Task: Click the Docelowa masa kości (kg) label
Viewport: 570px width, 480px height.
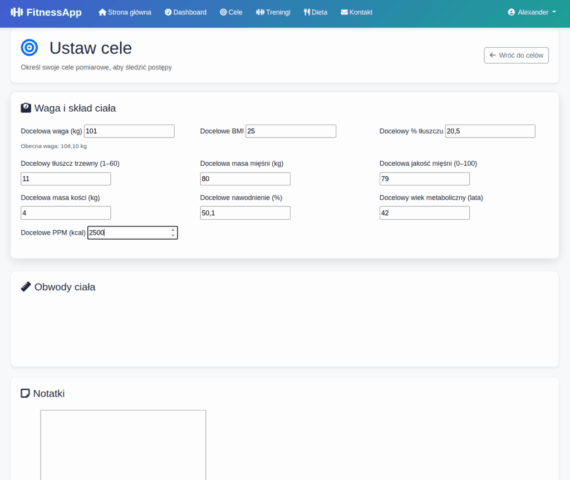Action: pos(60,198)
